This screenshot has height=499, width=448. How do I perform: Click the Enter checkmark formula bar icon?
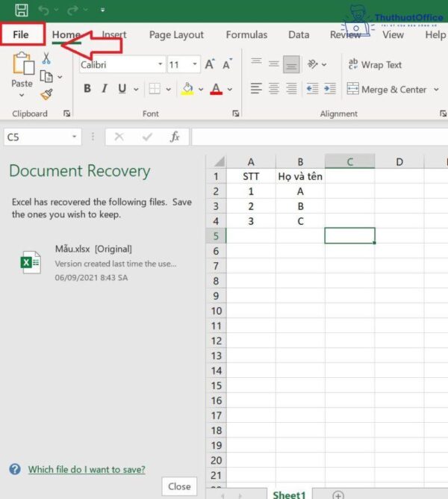tap(147, 137)
